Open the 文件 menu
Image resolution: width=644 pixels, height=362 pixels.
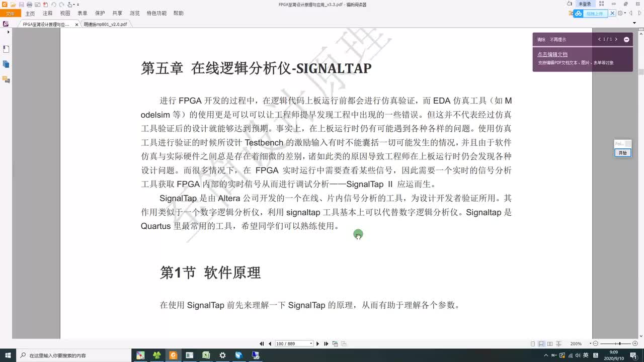coord(10,14)
